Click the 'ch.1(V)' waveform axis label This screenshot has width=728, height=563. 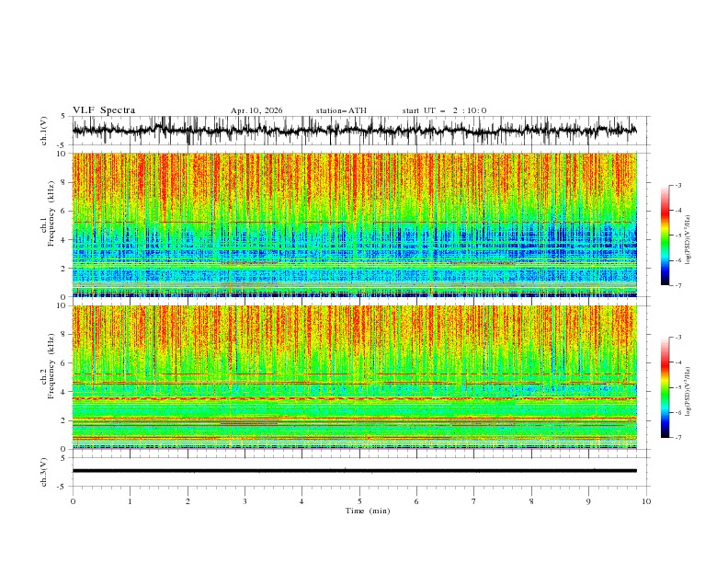pyautogui.click(x=44, y=131)
